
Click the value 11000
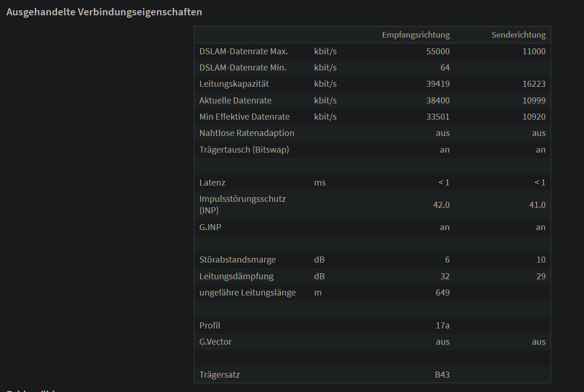(534, 51)
